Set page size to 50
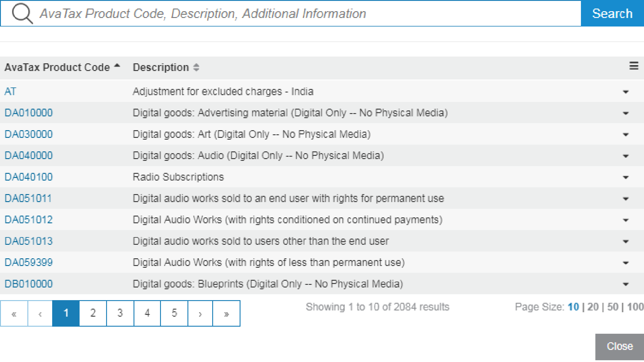This screenshot has height=362, width=644. click(613, 307)
